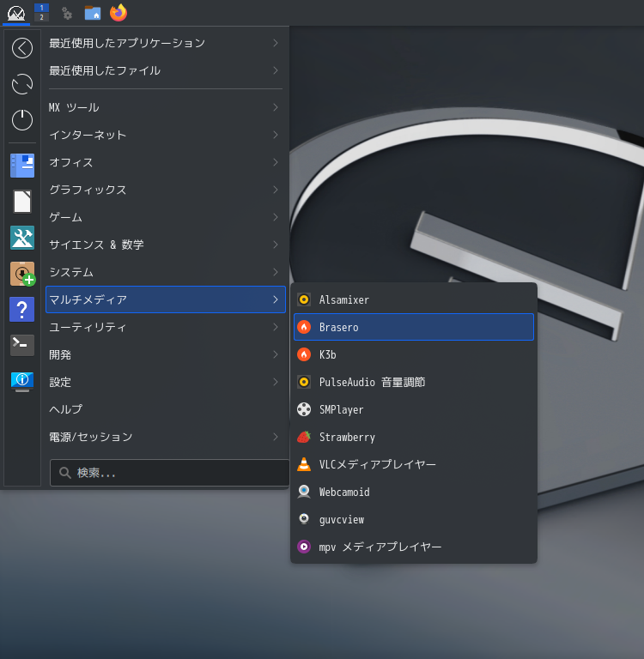Click the Alsamixer speaker icon
This screenshot has height=659, width=644.
pyautogui.click(x=304, y=299)
